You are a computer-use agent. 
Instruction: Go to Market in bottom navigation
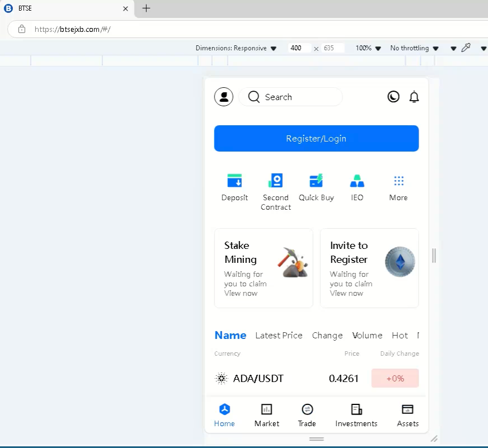click(266, 416)
